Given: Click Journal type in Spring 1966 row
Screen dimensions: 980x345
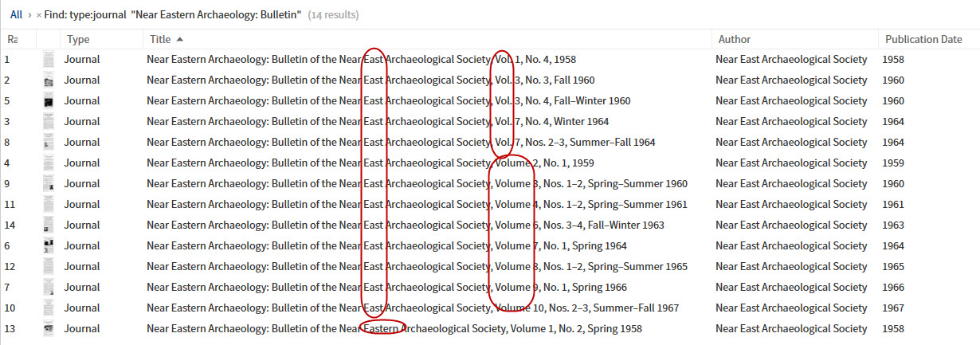Looking at the screenshot, I should [x=82, y=287].
